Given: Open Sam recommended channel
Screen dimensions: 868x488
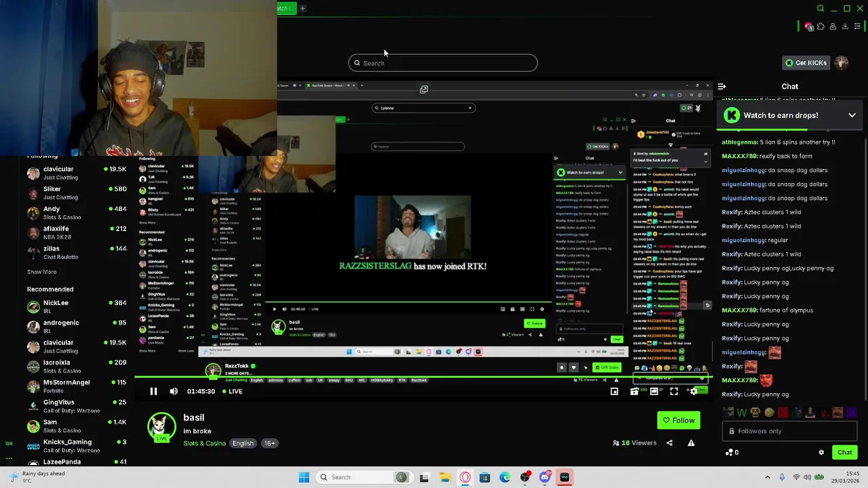Looking at the screenshot, I should click(76, 426).
